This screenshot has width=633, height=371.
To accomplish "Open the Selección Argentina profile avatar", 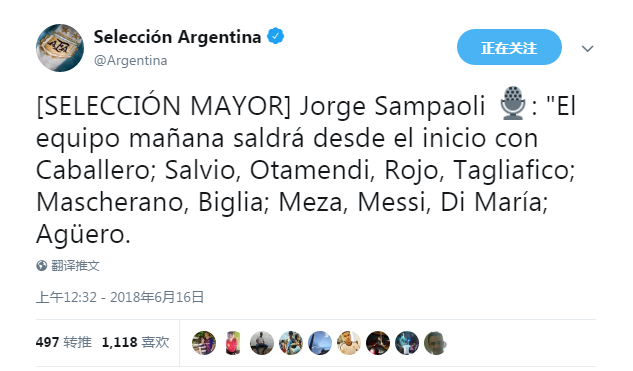I will pyautogui.click(x=60, y=48).
